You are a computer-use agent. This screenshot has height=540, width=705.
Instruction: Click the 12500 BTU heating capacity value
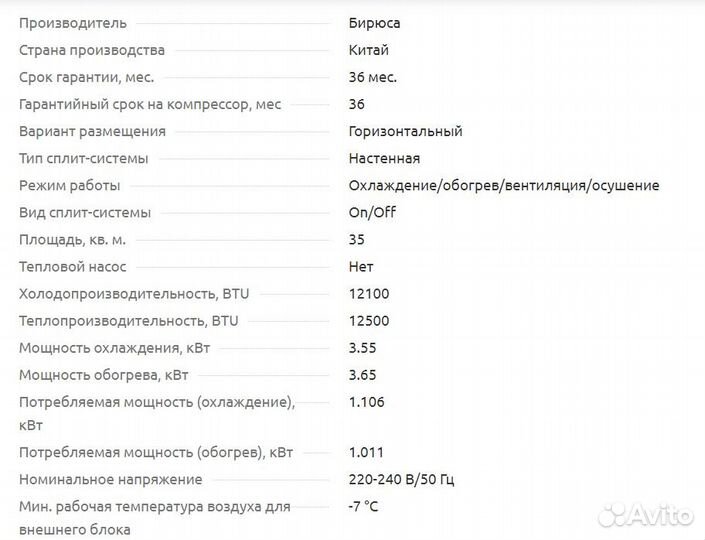tap(369, 321)
